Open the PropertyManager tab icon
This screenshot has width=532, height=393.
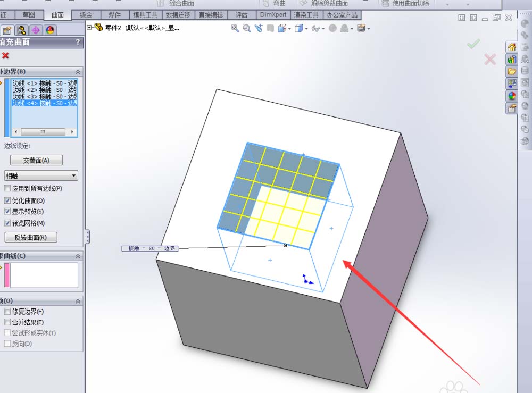pos(7,30)
